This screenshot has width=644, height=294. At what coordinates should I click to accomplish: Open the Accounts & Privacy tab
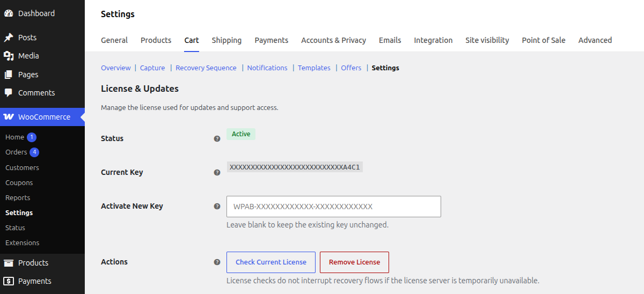pyautogui.click(x=333, y=40)
